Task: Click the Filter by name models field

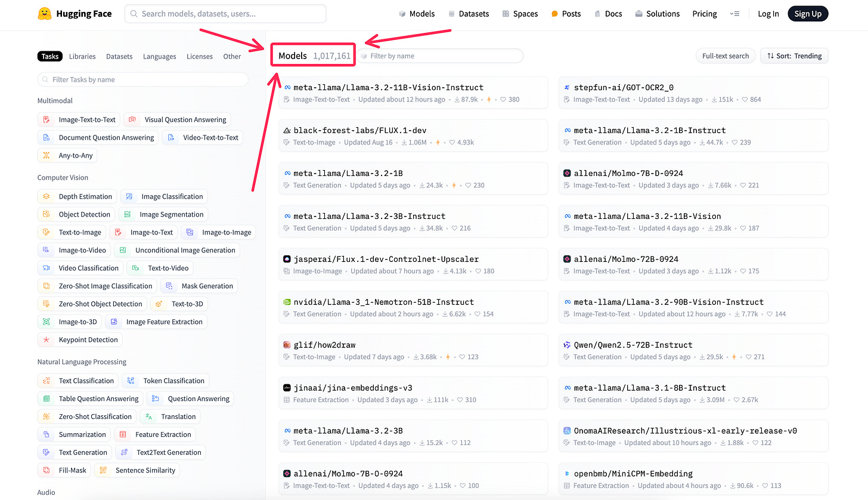Action: [x=440, y=56]
